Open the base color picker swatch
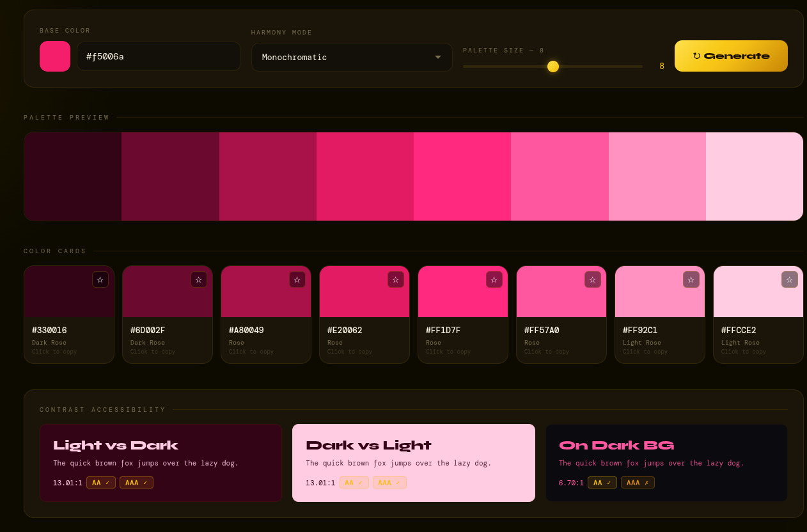The image size is (807, 532). pos(55,56)
